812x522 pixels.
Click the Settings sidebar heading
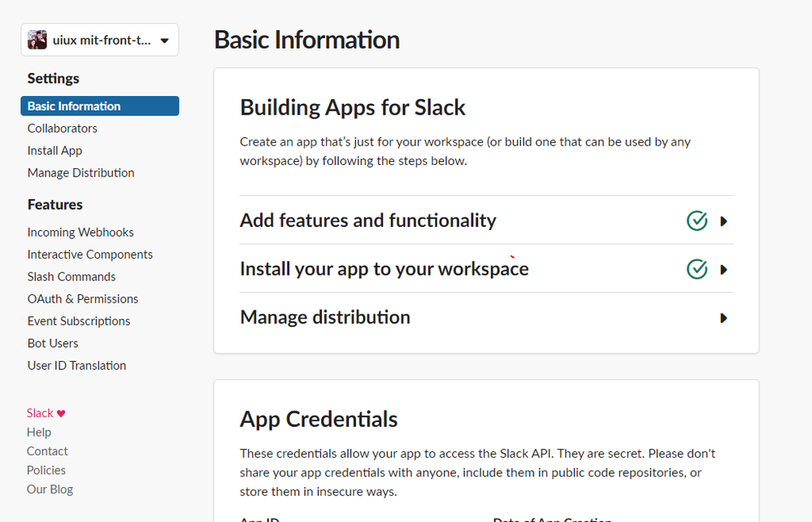point(54,79)
